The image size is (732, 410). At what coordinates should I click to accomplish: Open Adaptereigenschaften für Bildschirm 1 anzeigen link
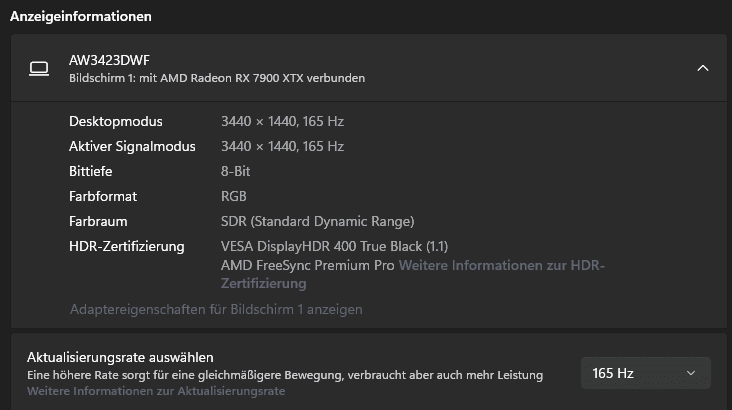pyautogui.click(x=216, y=309)
